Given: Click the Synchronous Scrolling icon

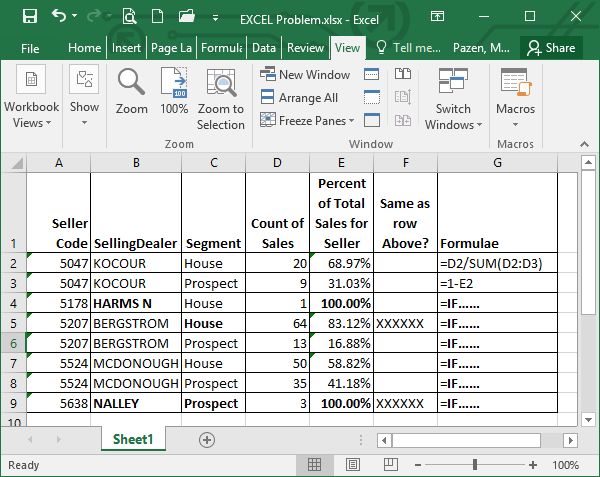Looking at the screenshot, I should pos(403,97).
